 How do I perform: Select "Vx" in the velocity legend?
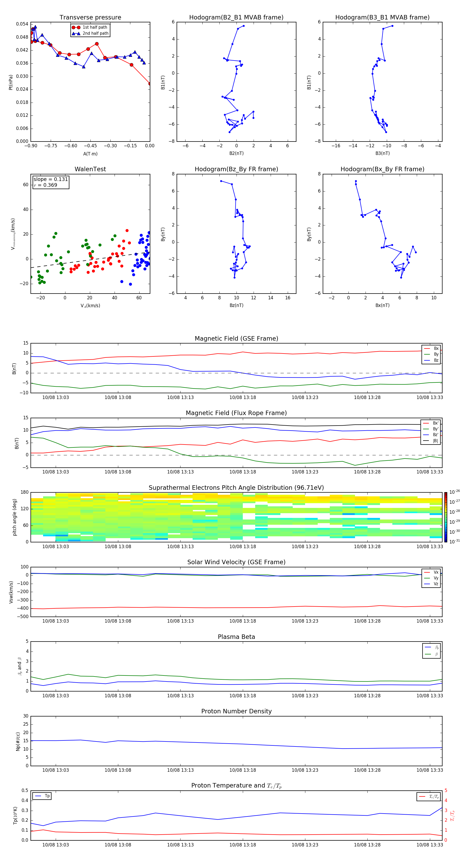[431, 572]
